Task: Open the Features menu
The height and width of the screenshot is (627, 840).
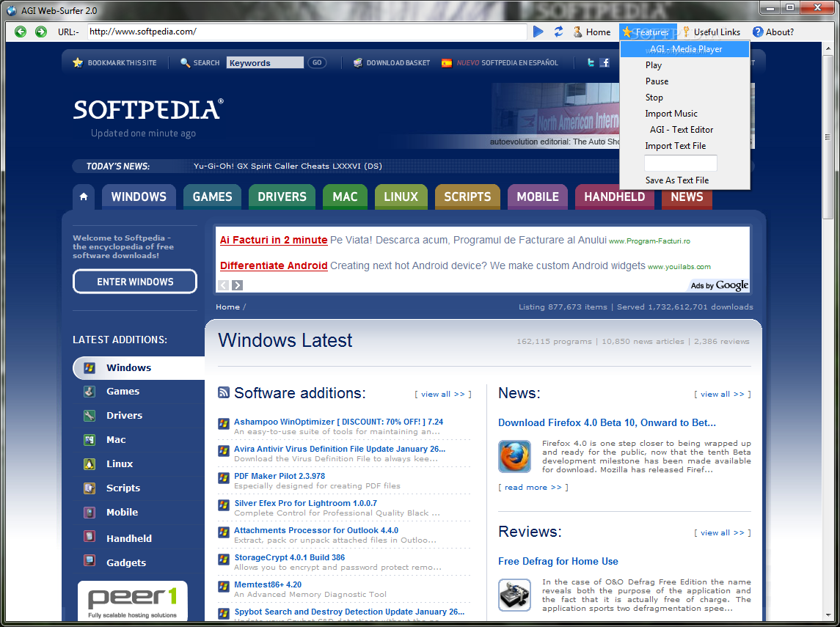Action: coord(647,32)
